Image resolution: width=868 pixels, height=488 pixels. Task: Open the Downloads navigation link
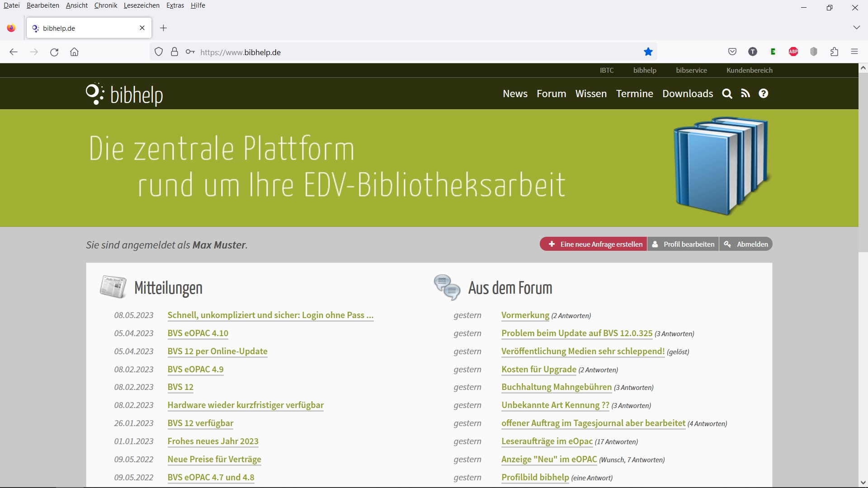(x=688, y=94)
